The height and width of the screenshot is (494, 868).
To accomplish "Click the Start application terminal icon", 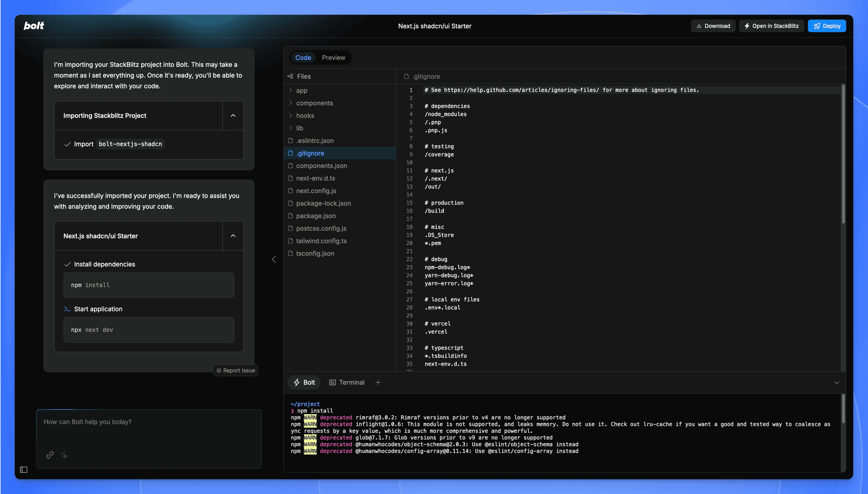I will click(67, 309).
